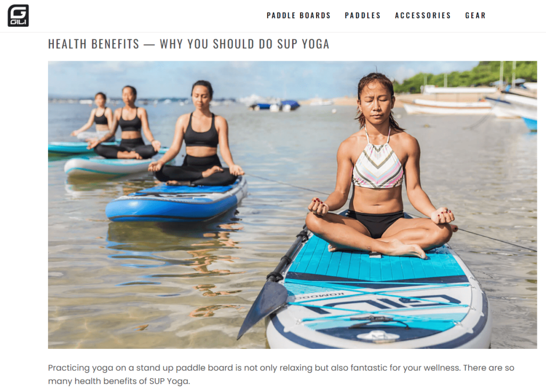The image size is (546, 392).
Task: Click the teal deck pad on the front board
Action: pyautogui.click(x=376, y=262)
